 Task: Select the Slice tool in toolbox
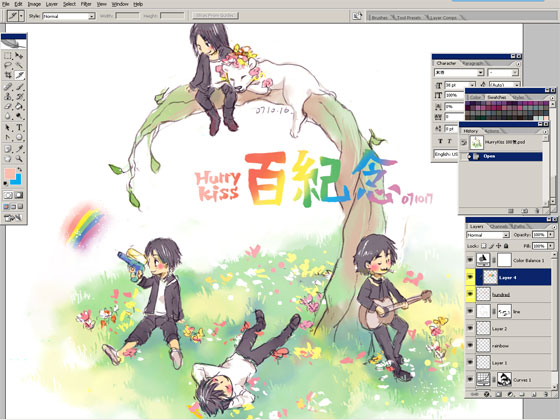19,75
